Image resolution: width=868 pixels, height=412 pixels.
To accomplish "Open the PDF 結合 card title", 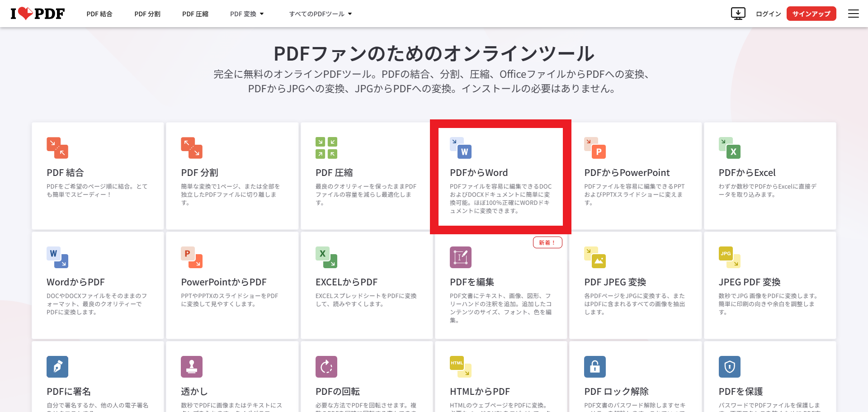I will pyautogui.click(x=65, y=173).
